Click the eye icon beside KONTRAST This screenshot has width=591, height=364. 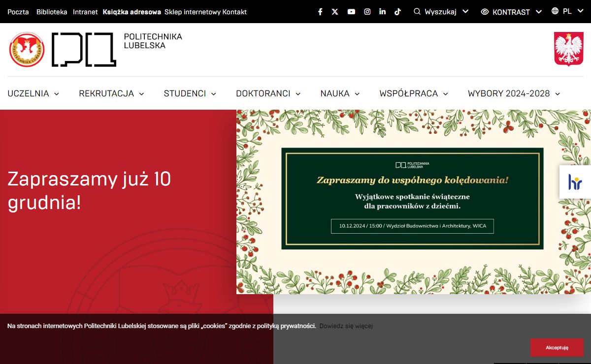coord(485,12)
